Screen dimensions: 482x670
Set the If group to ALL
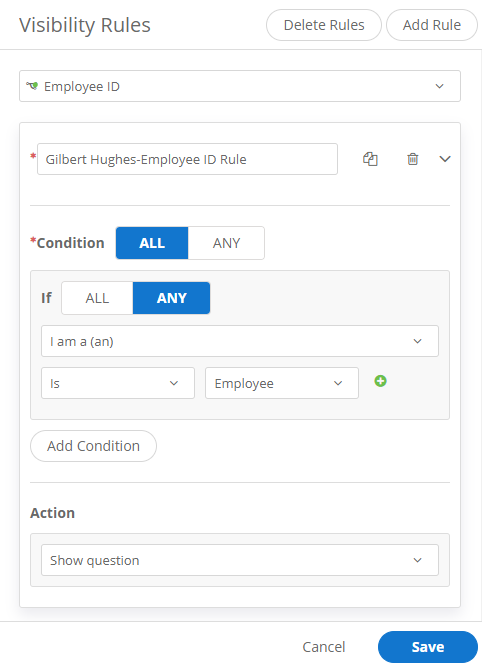pyautogui.click(x=97, y=298)
